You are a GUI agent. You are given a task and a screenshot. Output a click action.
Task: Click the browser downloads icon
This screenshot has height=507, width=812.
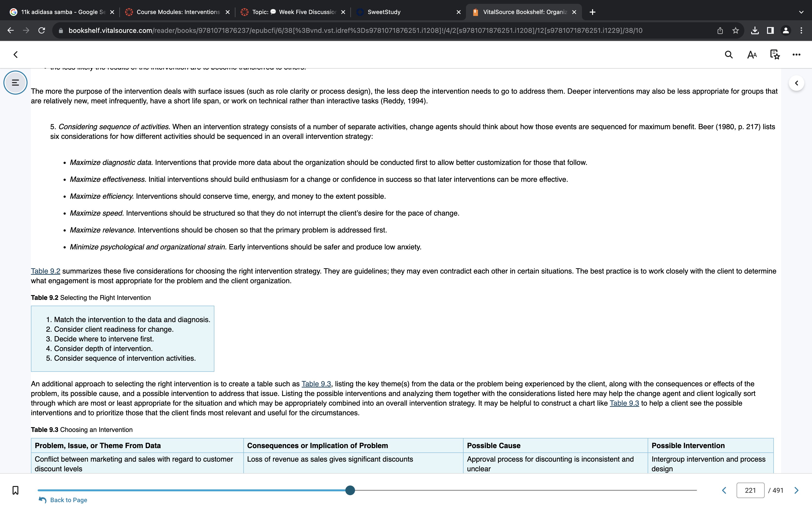click(x=755, y=30)
